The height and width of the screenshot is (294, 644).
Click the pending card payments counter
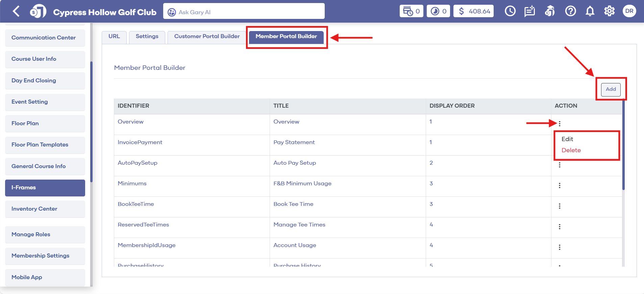point(411,11)
